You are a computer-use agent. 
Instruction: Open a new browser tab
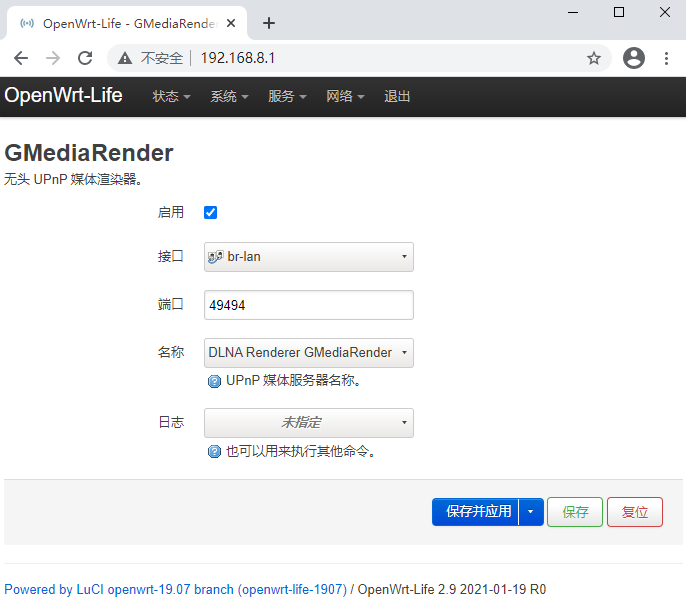[x=269, y=23]
